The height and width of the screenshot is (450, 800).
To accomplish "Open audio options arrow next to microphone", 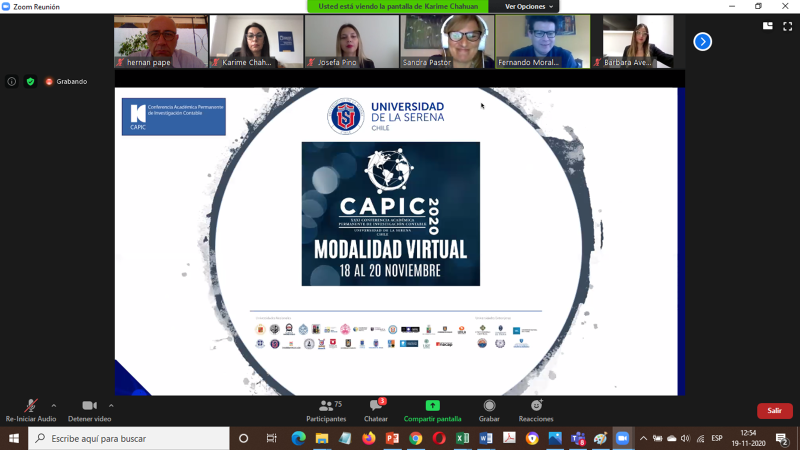I will coord(54,406).
